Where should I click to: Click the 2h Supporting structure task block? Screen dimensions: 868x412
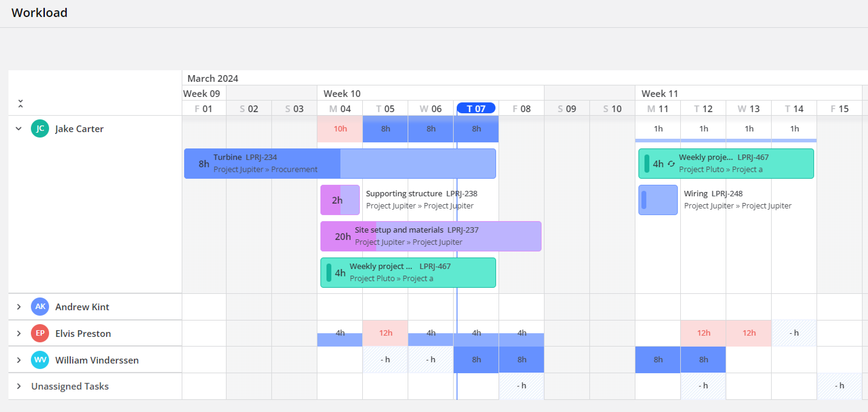(x=340, y=200)
